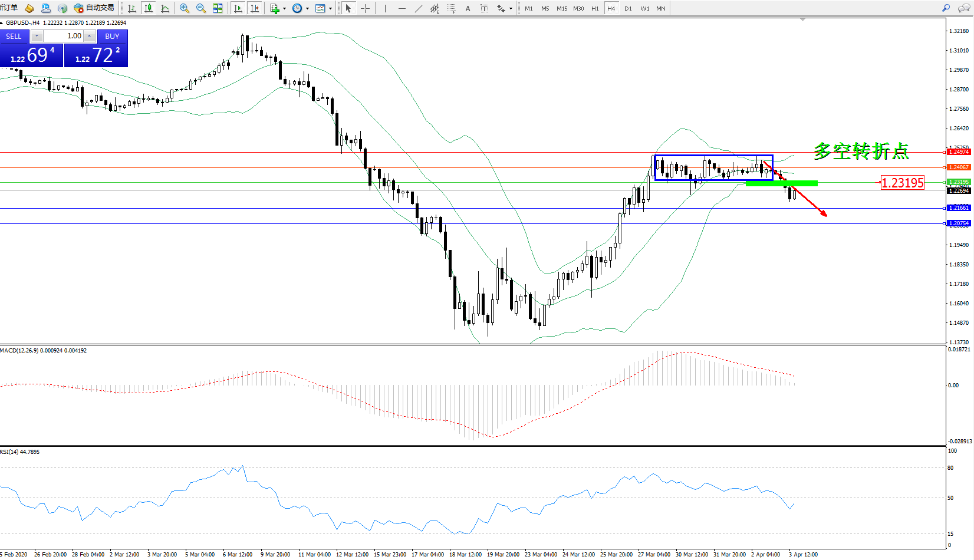Open the periods clock dropdown arrow

[x=307, y=8]
